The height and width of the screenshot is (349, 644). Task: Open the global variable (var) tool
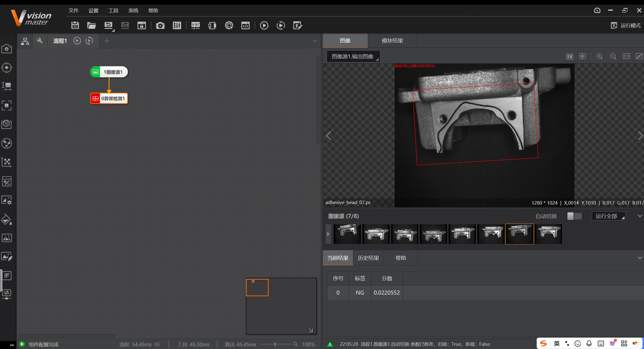pos(195,25)
